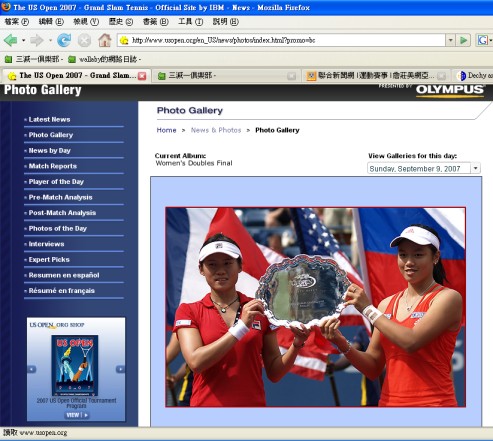Click the Forward arrow button

(37, 41)
